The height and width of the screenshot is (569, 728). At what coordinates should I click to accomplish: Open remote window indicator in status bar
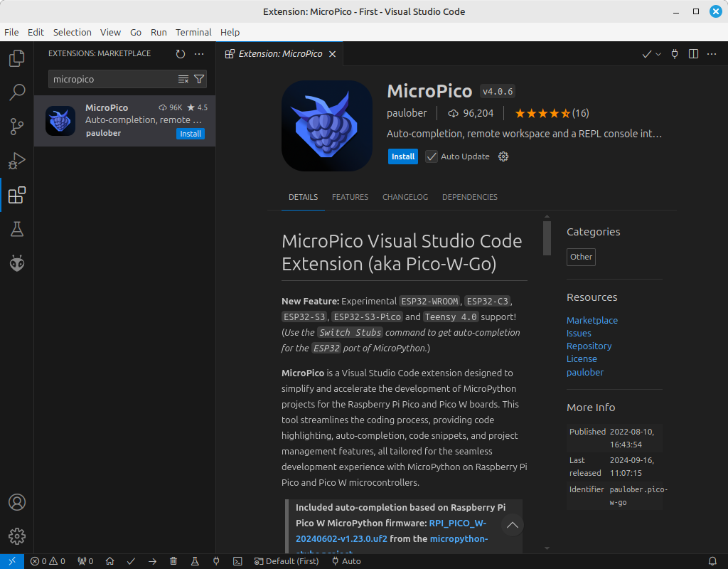coord(12,561)
